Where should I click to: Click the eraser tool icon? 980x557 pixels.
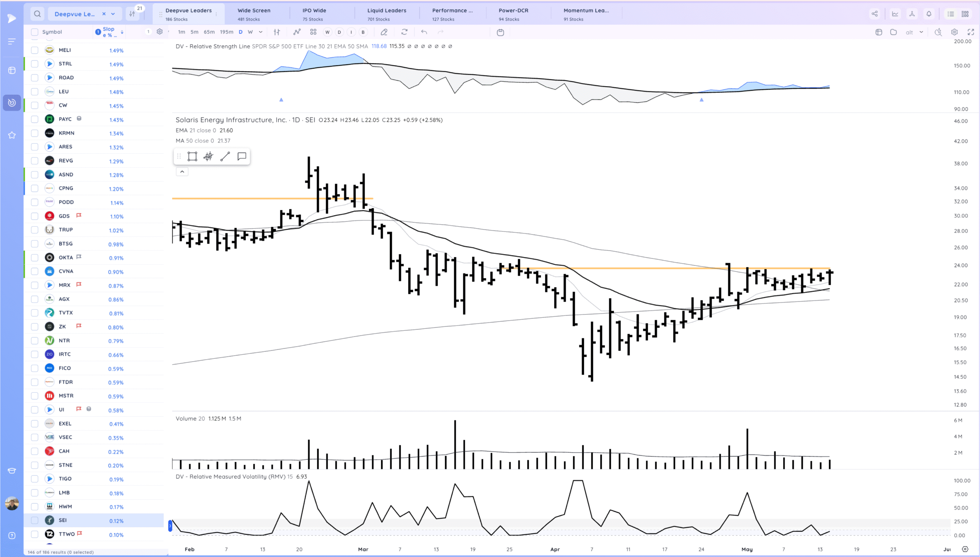pos(384,32)
